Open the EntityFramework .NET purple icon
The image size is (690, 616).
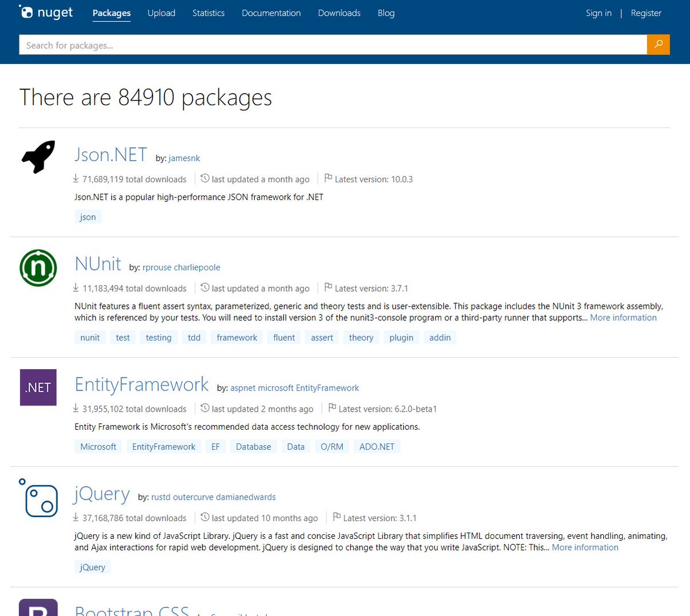coord(38,387)
